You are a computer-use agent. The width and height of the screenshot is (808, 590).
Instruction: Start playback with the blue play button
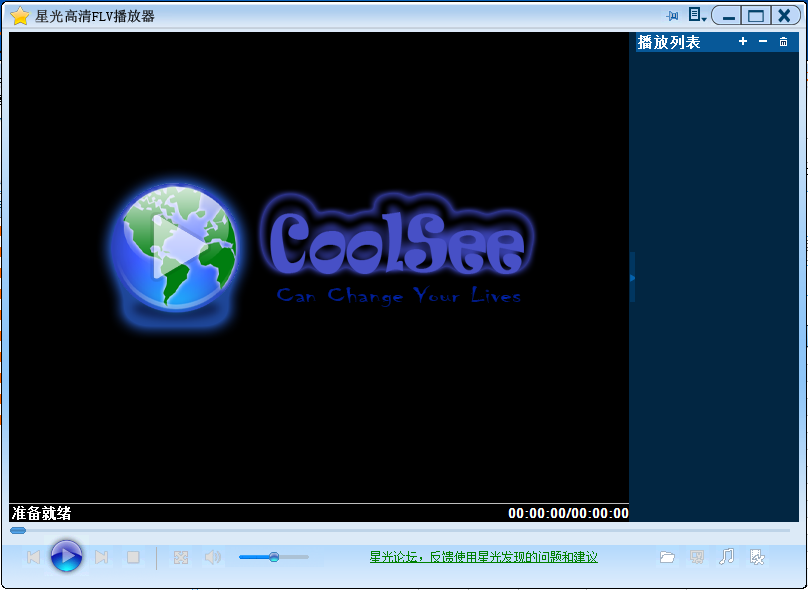[x=66, y=556]
